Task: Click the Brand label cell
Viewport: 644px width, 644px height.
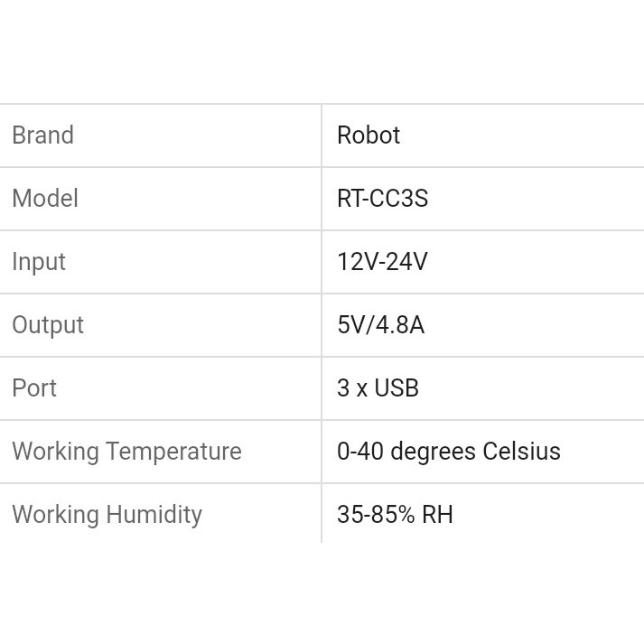Action: (x=42, y=135)
